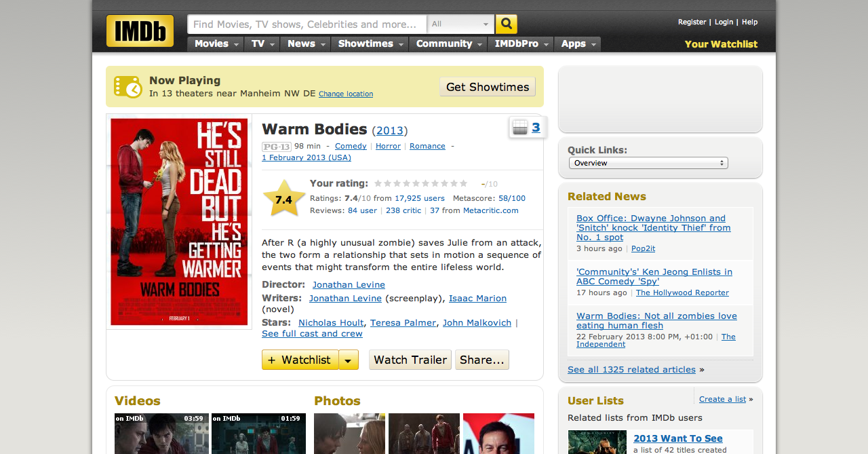The height and width of the screenshot is (454, 868).
Task: Open the Quick Links Overview dropdown
Action: (648, 163)
